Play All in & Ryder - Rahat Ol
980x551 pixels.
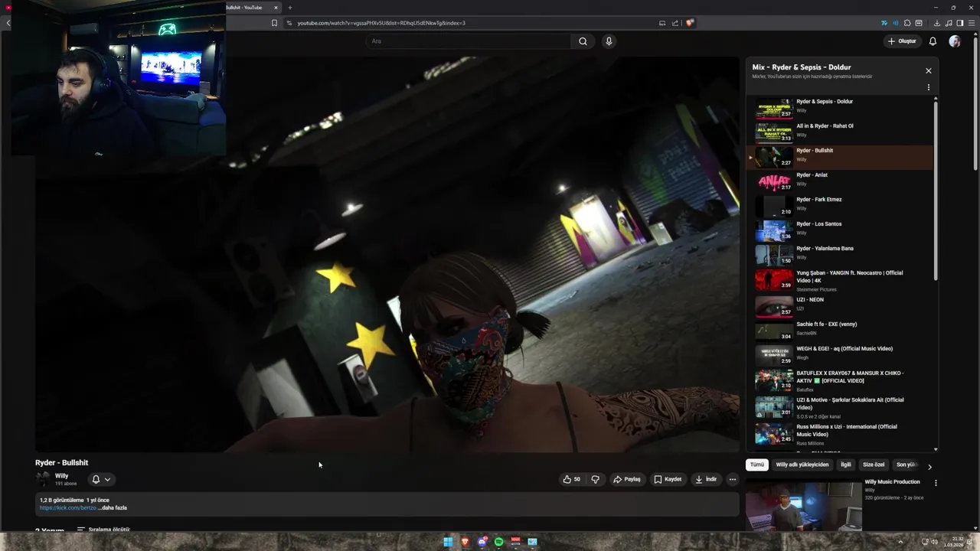point(840,132)
